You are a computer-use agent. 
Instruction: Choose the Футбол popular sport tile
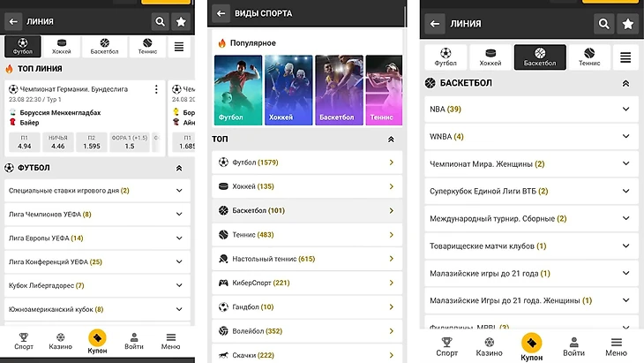point(238,90)
